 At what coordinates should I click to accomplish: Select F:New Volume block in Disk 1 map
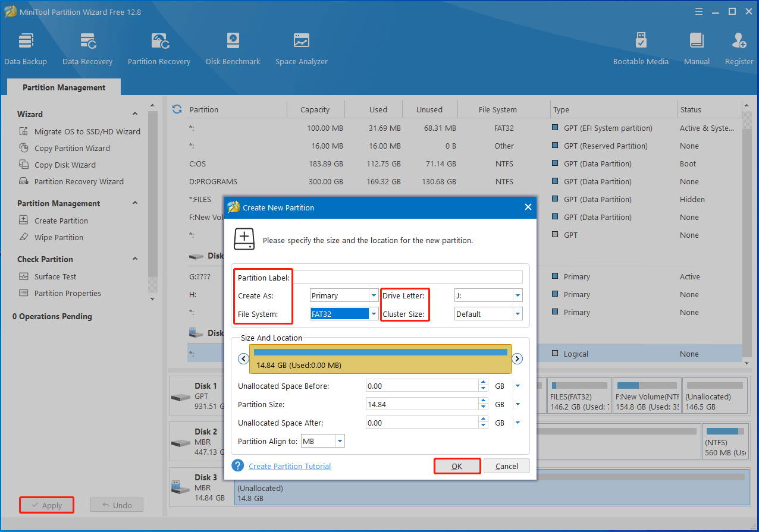click(x=646, y=395)
